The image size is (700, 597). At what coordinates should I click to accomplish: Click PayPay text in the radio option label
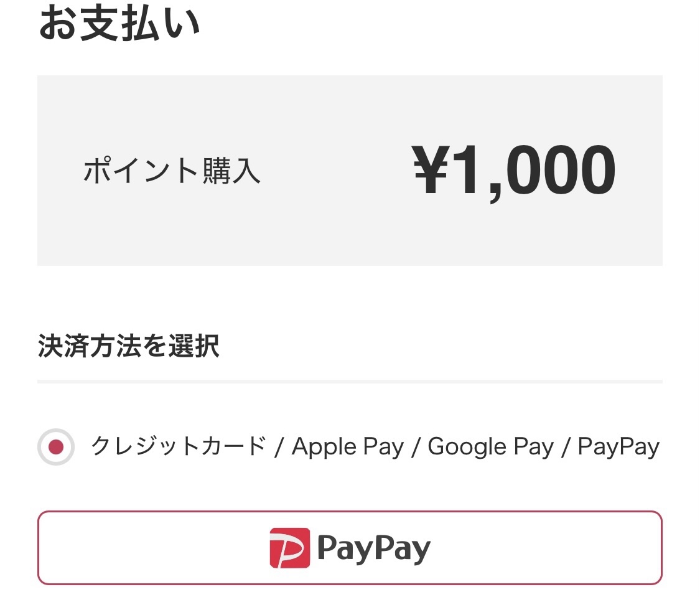click(618, 447)
